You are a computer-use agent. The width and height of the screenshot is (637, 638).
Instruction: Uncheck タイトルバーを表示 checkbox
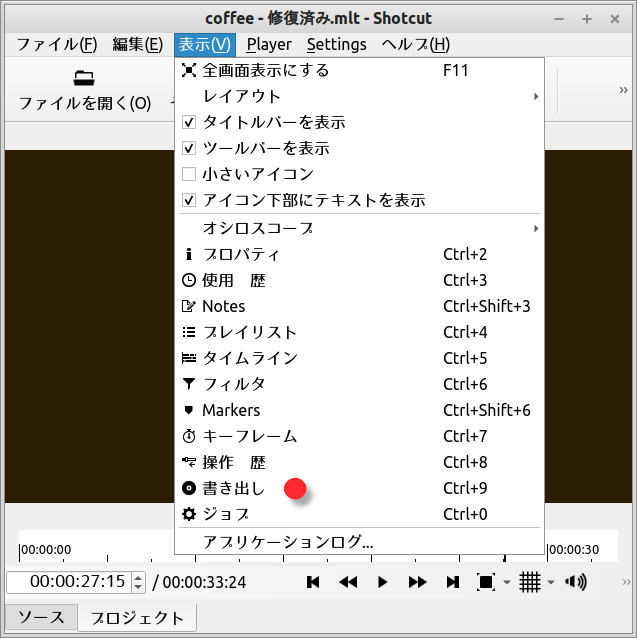(189, 122)
